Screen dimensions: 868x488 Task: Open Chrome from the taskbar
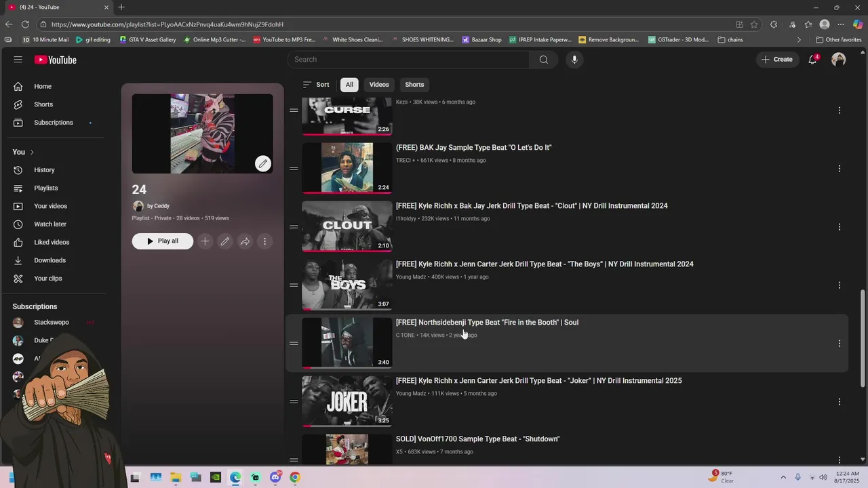(x=295, y=478)
